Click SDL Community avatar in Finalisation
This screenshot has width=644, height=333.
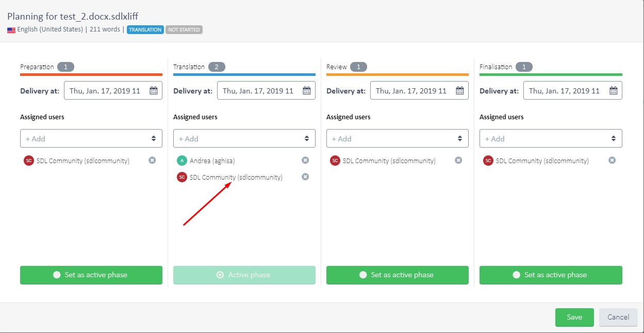tap(488, 161)
